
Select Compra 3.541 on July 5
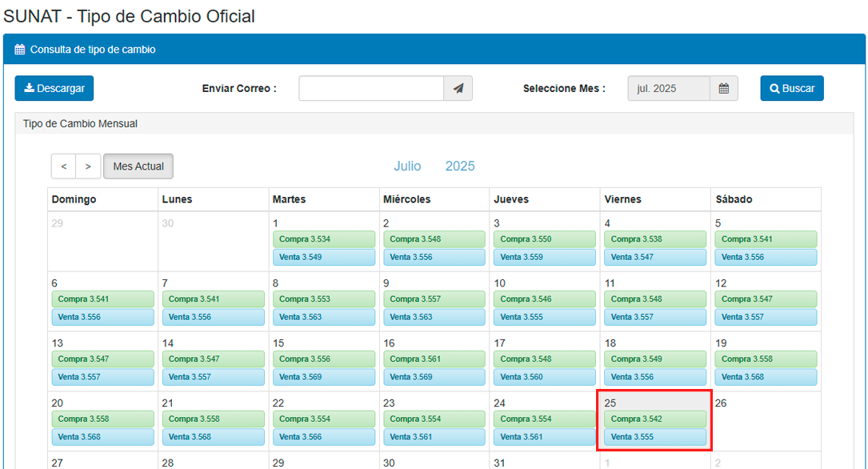point(766,239)
